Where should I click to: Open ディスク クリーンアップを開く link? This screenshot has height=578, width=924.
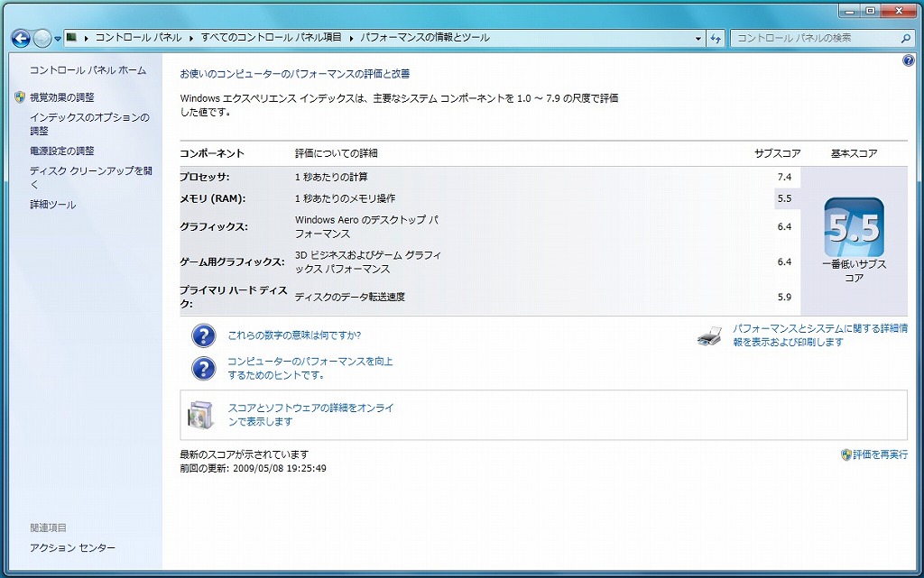[x=91, y=177]
